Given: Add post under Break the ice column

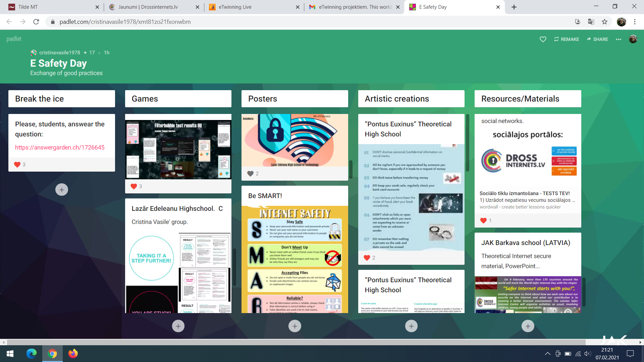Looking at the screenshot, I should (x=61, y=190).
